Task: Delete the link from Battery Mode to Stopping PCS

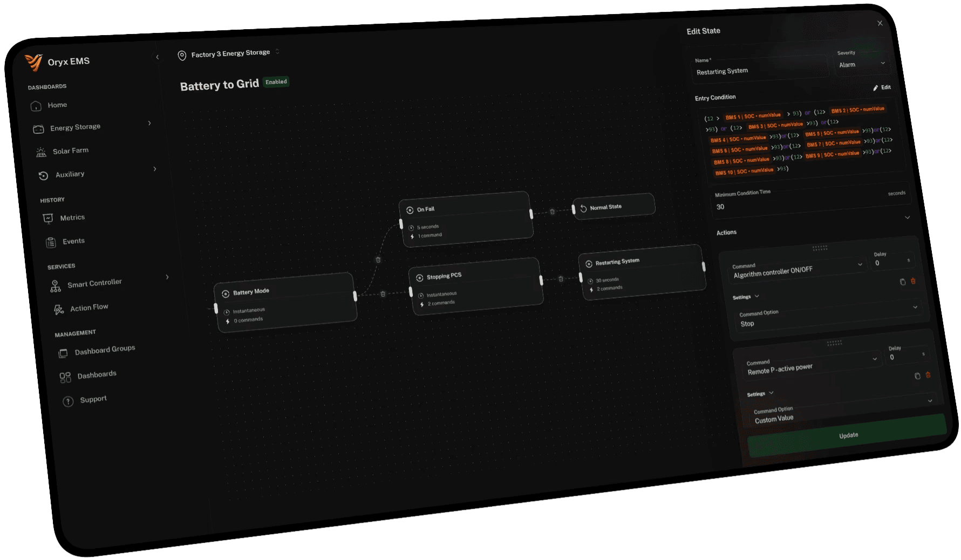Action: 383,294
